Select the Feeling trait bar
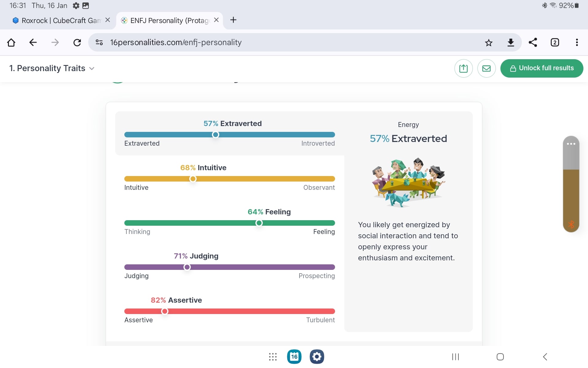The image size is (588, 368). 230,223
